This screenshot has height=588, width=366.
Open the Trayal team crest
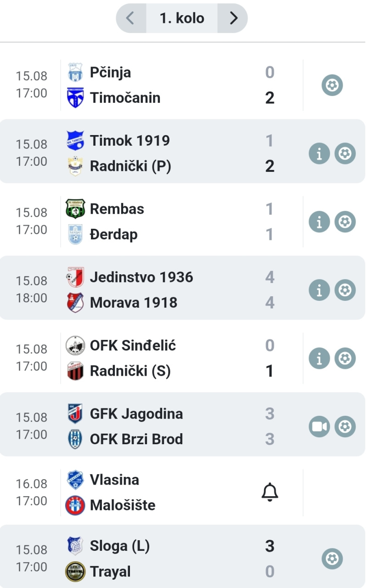(x=75, y=571)
